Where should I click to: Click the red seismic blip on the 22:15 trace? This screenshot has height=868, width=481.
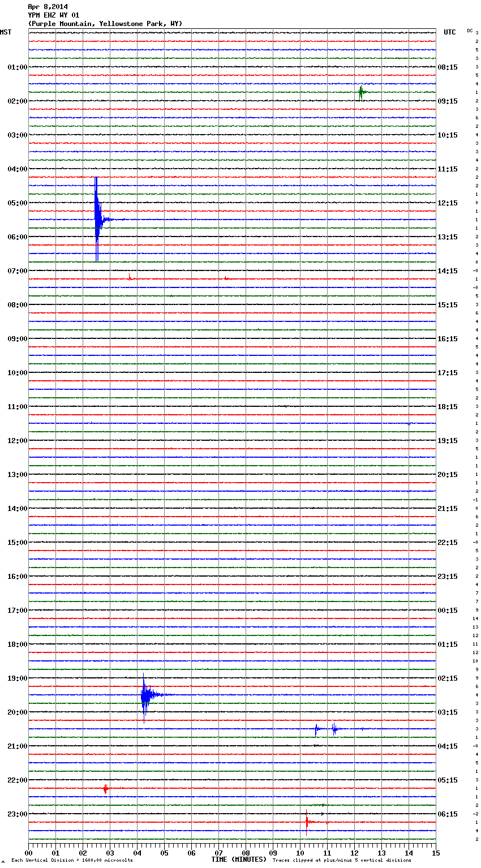pyautogui.click(x=105, y=788)
